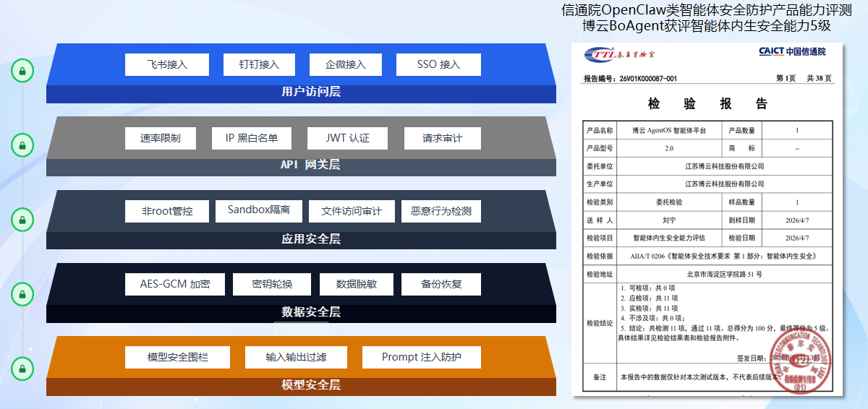Pick the 密钥轮换 box
The height and width of the screenshot is (409, 868).
pos(272,284)
